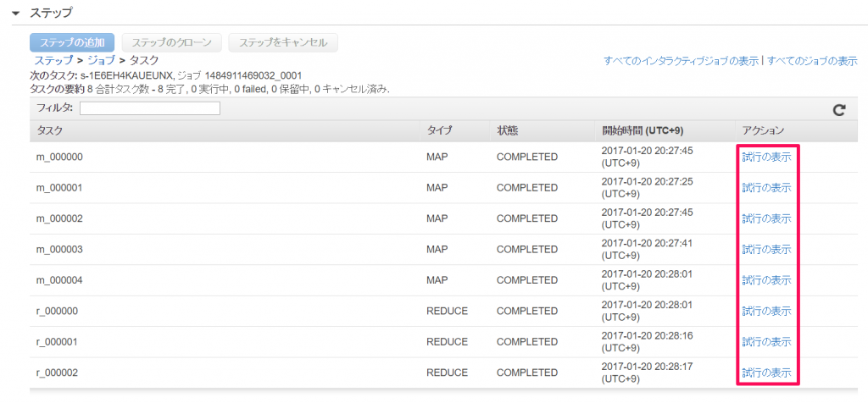Click the ステップのクローン button

[x=171, y=42]
